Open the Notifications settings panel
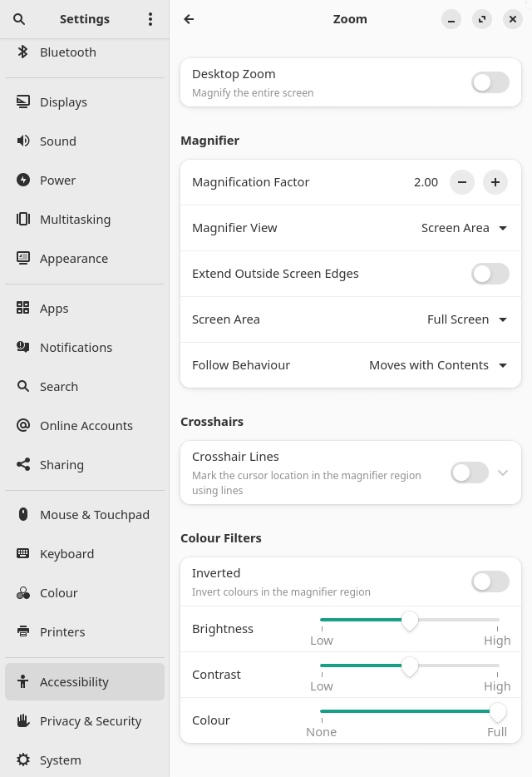The height and width of the screenshot is (777, 532). click(85, 348)
